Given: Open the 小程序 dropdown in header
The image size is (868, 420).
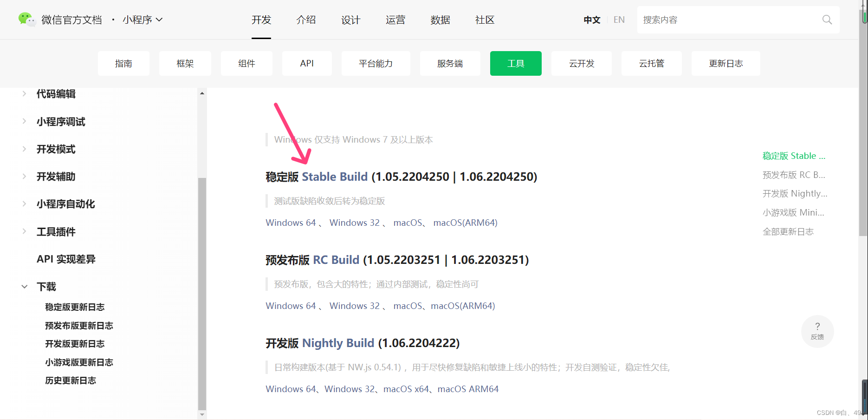Looking at the screenshot, I should coord(143,20).
